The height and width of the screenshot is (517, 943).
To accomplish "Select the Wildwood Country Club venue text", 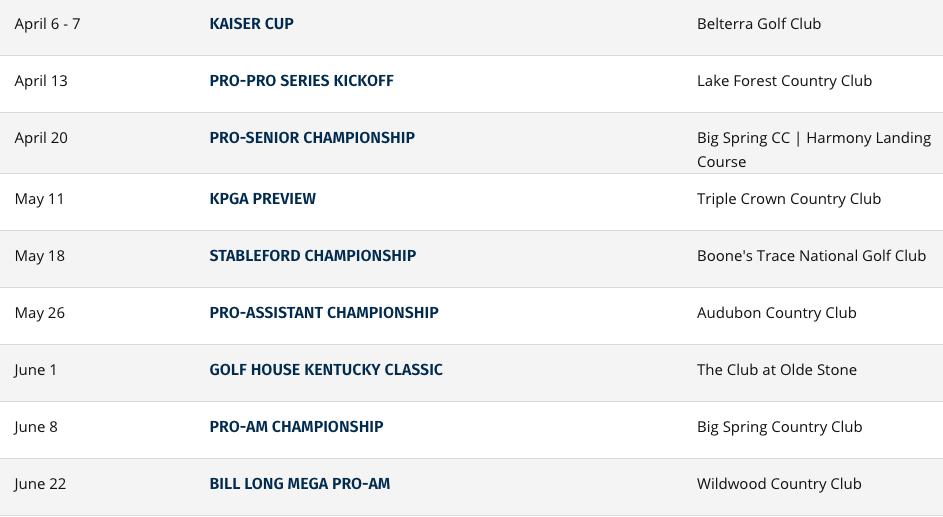I will (x=779, y=484).
